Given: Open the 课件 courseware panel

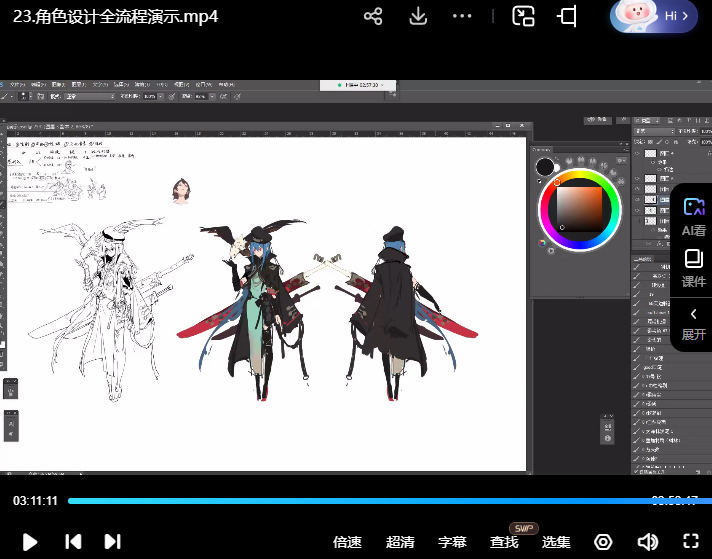Looking at the screenshot, I should [x=693, y=268].
